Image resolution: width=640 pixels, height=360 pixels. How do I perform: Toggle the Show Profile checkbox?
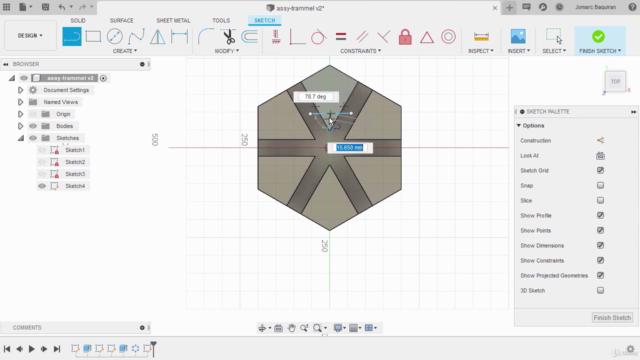click(x=600, y=215)
